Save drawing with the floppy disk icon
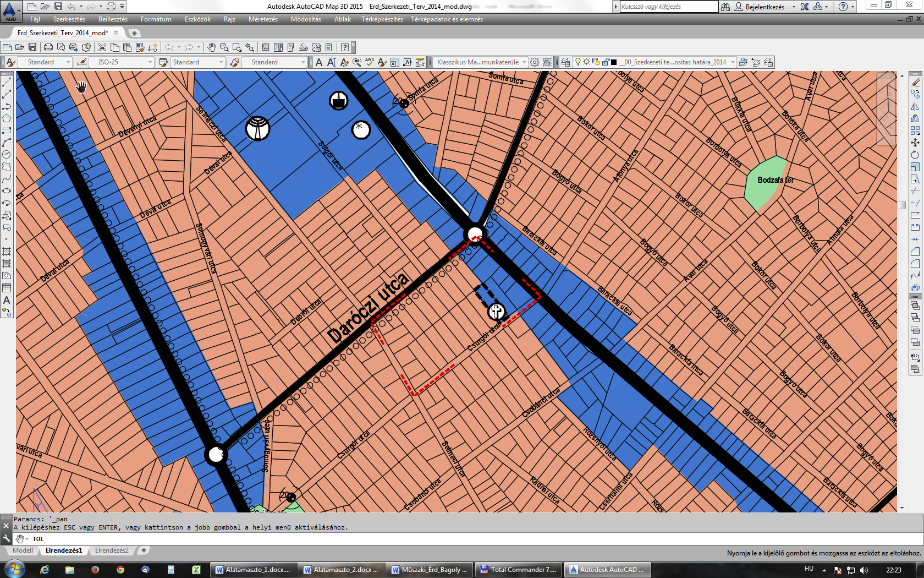This screenshot has height=578, width=924. click(x=32, y=47)
